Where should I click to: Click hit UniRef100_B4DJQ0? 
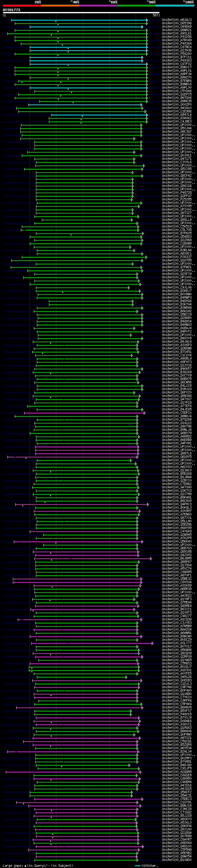[176, 765]
